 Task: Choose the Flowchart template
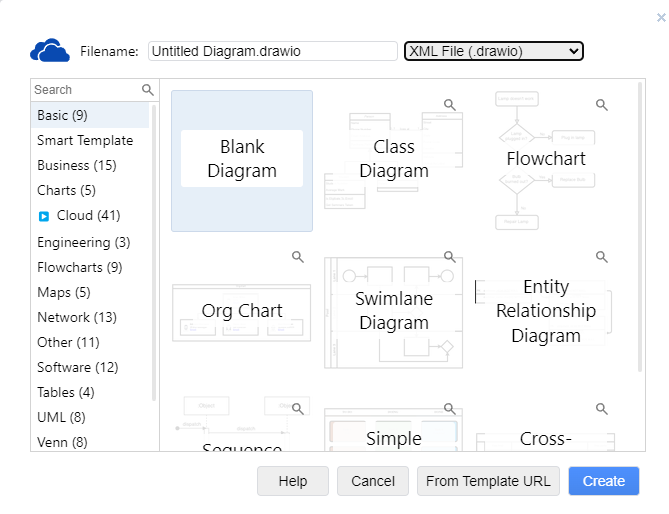(x=546, y=161)
